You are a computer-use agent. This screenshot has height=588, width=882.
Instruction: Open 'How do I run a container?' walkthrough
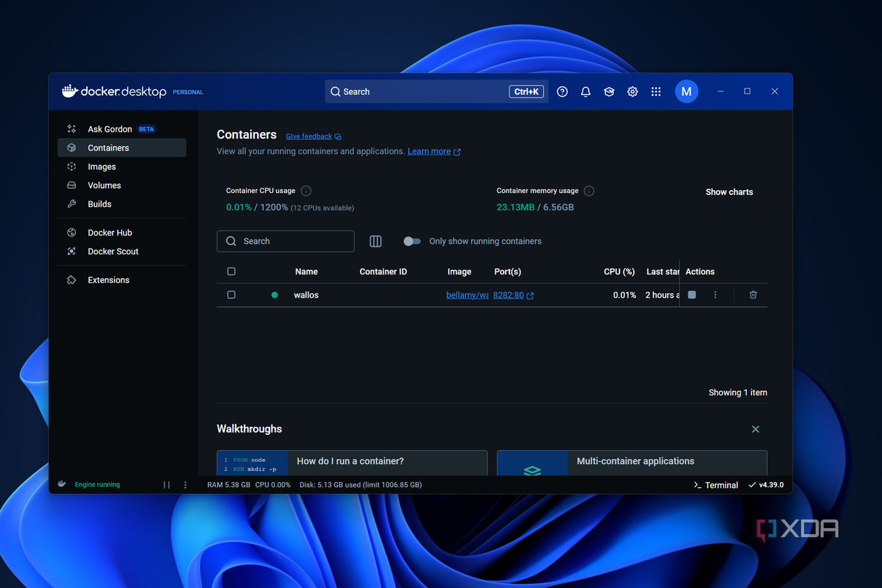352,463
